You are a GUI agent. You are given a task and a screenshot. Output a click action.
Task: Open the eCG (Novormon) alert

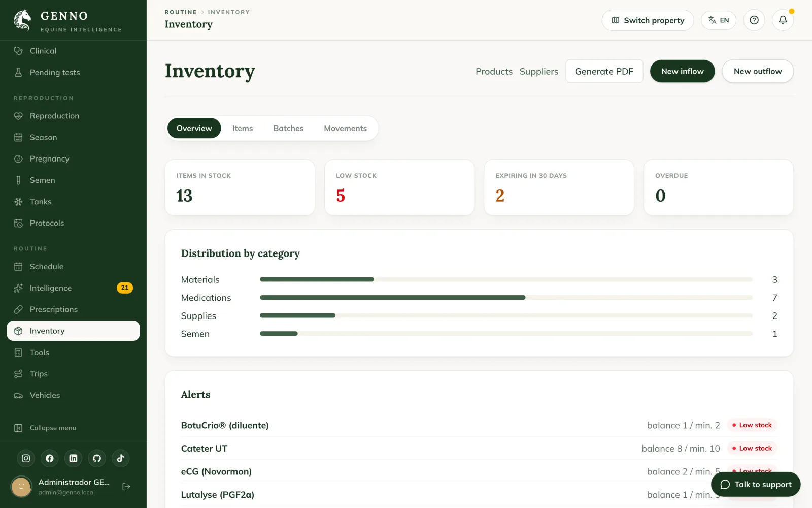point(479,471)
